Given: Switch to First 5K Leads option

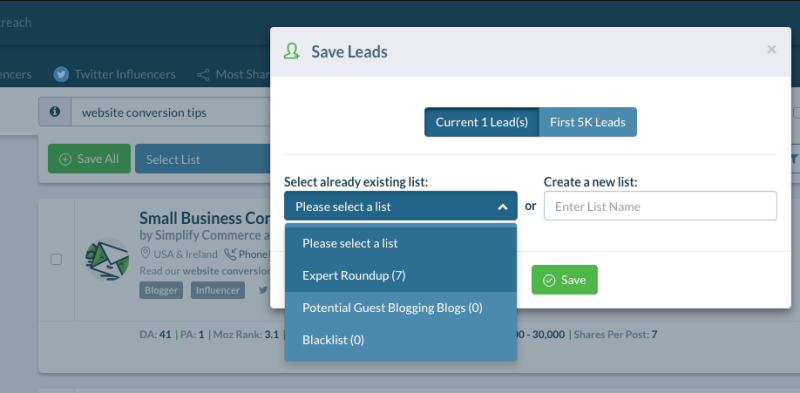Looking at the screenshot, I should coord(588,122).
